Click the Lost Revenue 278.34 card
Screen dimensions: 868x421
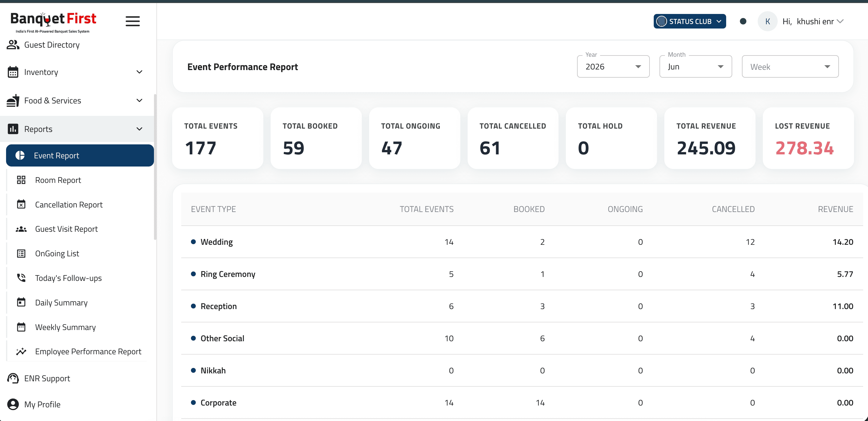tap(808, 138)
